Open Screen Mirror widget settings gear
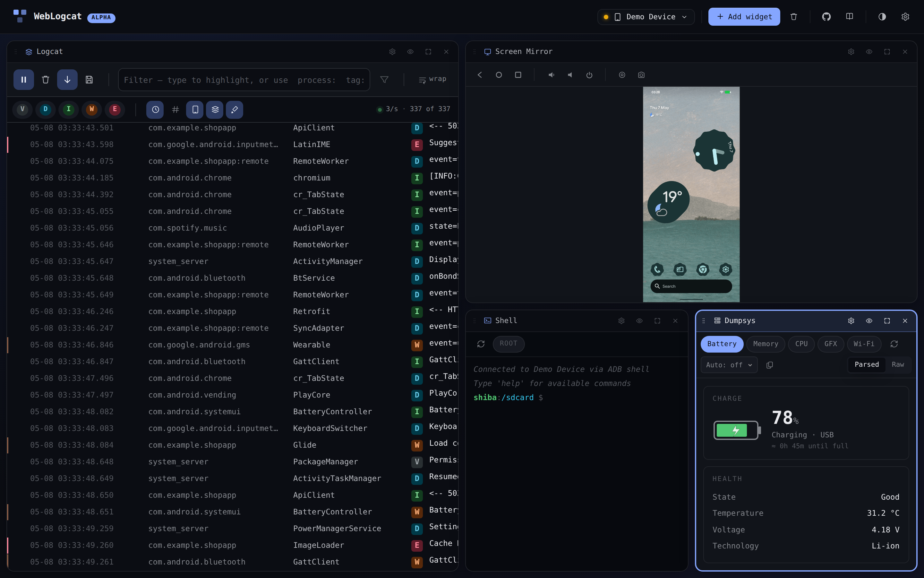 coord(851,52)
